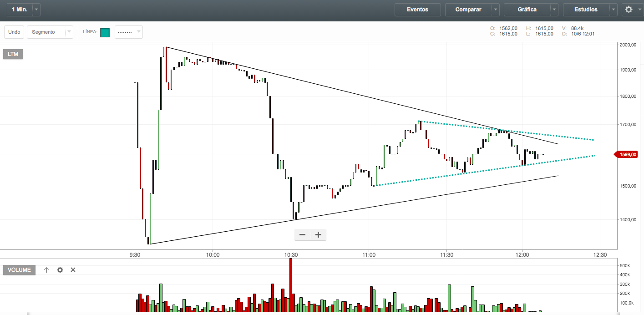644x315 pixels.
Task: Open the Segmento drawing tool selector
Action: pyautogui.click(x=50, y=32)
